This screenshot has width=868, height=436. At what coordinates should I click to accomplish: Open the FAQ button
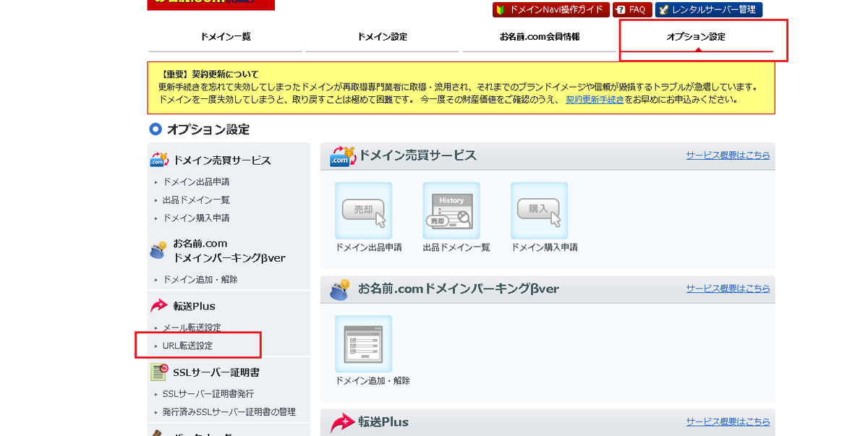tap(631, 9)
